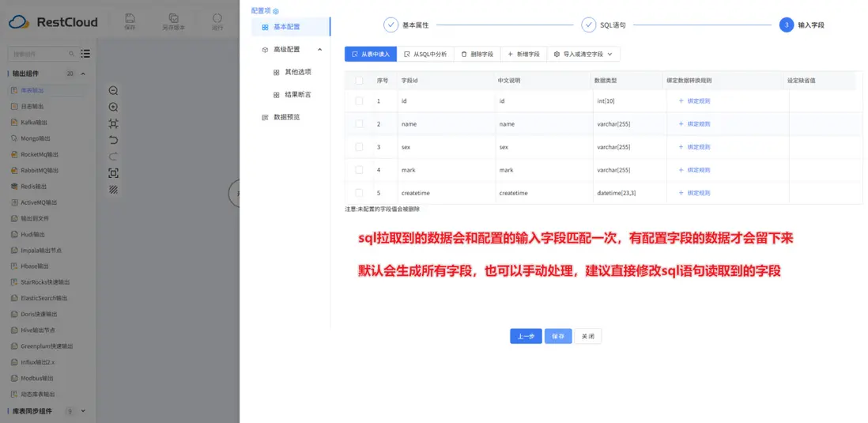
Task: Click the 删除字段 button
Action: 477,55
